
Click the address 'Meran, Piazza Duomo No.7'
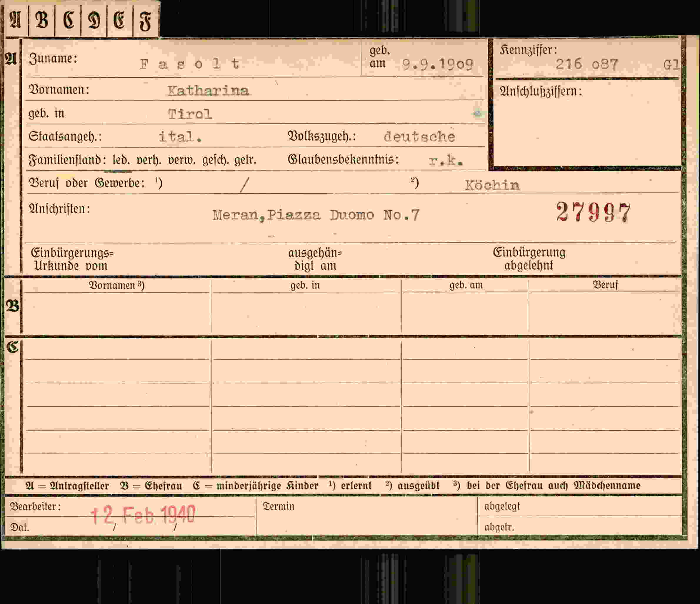[x=316, y=215]
